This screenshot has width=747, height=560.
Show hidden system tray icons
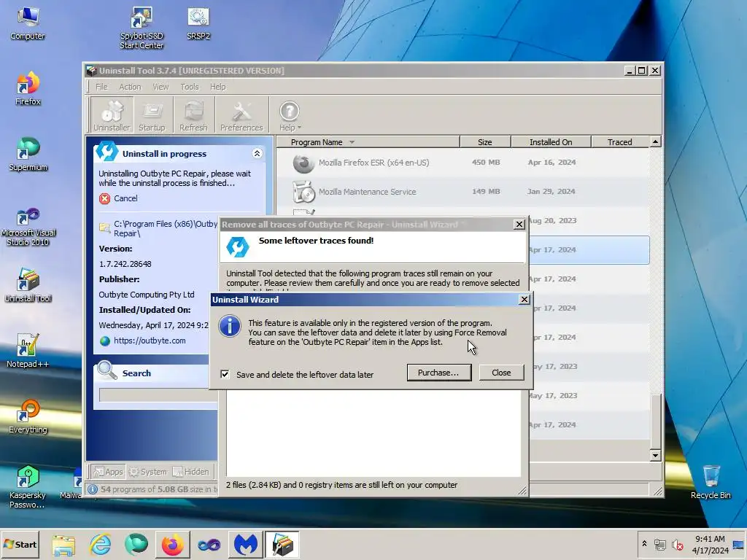coord(644,543)
